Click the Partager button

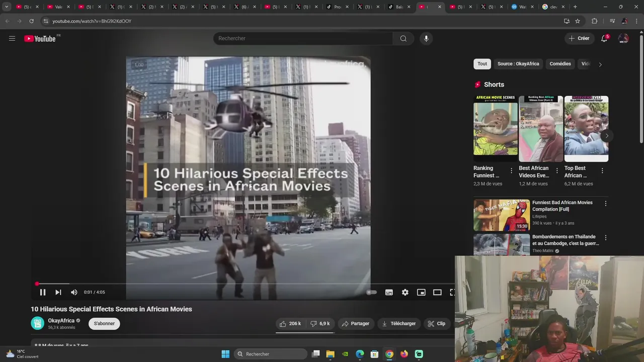[355, 324]
